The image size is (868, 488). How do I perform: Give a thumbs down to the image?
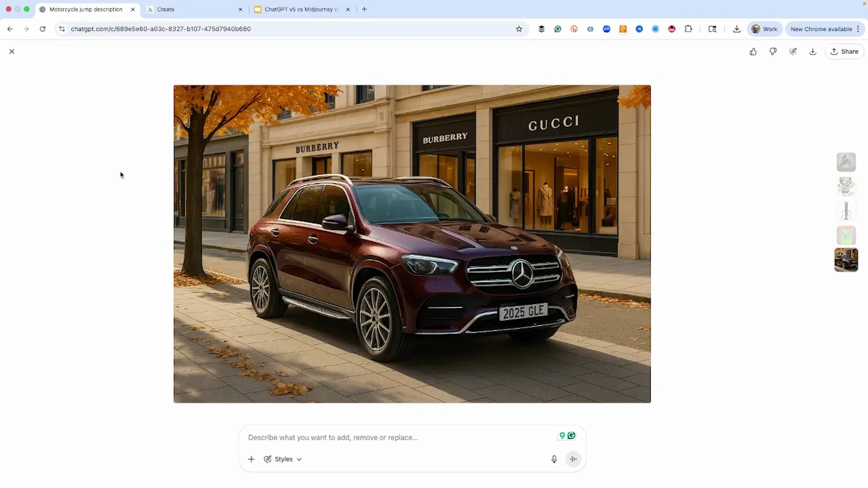coord(773,52)
